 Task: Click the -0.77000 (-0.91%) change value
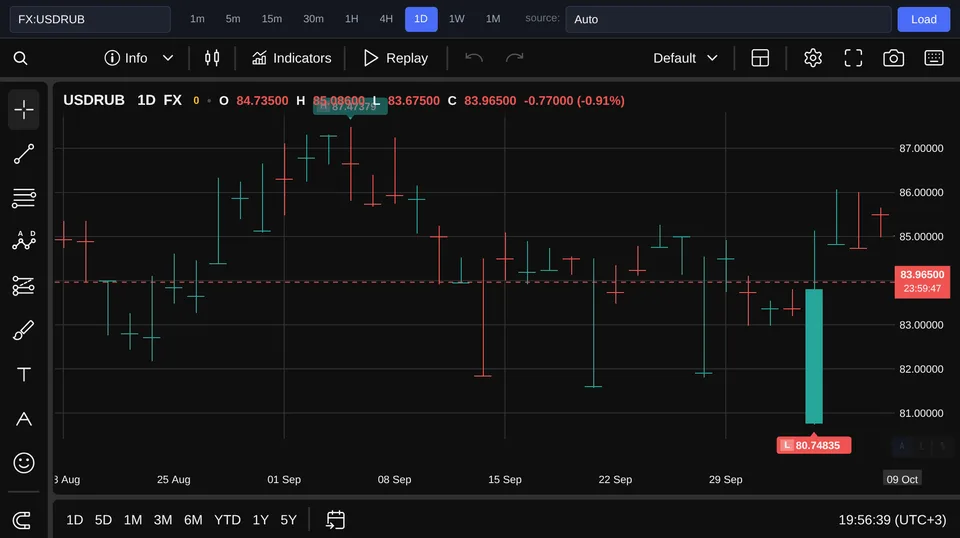574,100
